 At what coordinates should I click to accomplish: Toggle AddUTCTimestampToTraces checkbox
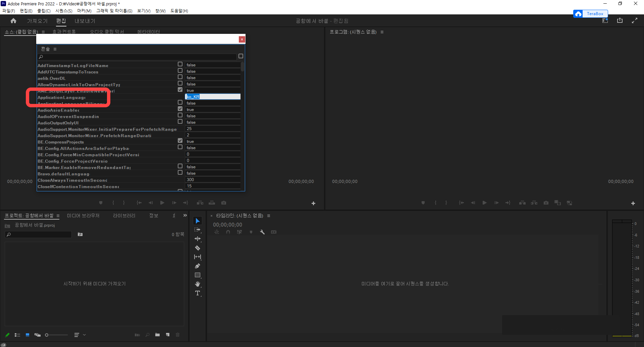(180, 70)
